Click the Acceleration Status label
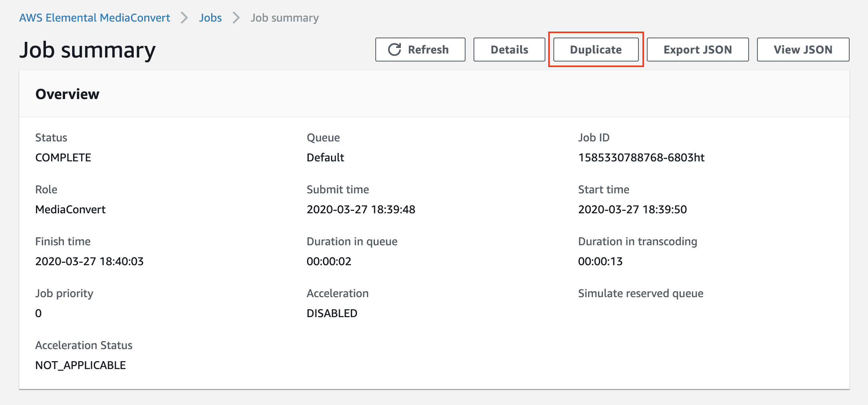Screen dimensions: 868x405 84,345
